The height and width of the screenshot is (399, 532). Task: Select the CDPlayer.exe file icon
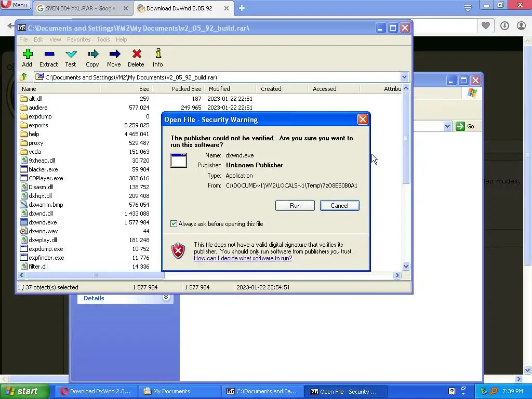[x=24, y=178]
